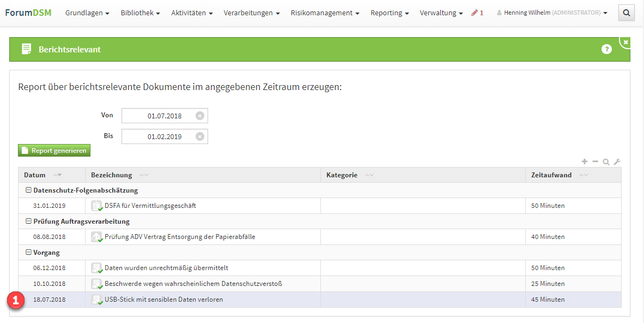644x323 pixels.
Task: Close the Berichtsrelevant panel
Action: pos(625,42)
